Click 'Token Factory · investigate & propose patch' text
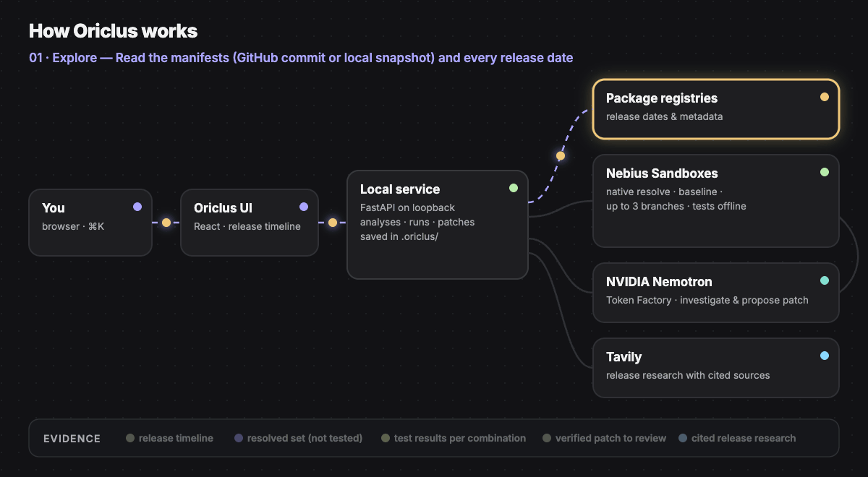Image resolution: width=868 pixels, height=477 pixels. [707, 300]
